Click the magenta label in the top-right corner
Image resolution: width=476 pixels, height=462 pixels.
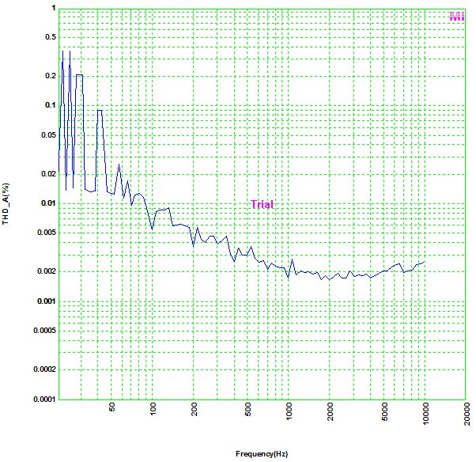point(456,17)
